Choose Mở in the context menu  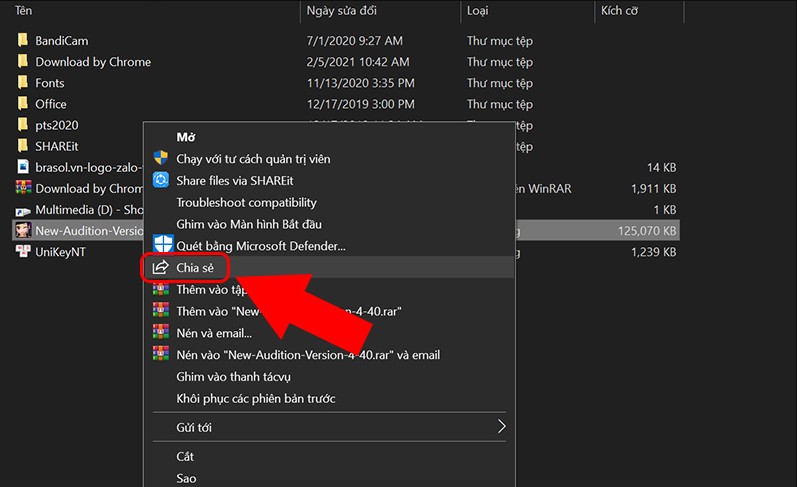click(x=186, y=137)
